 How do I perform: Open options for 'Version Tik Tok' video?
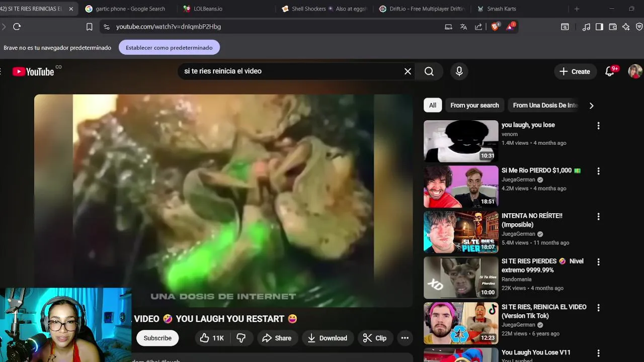click(598, 307)
